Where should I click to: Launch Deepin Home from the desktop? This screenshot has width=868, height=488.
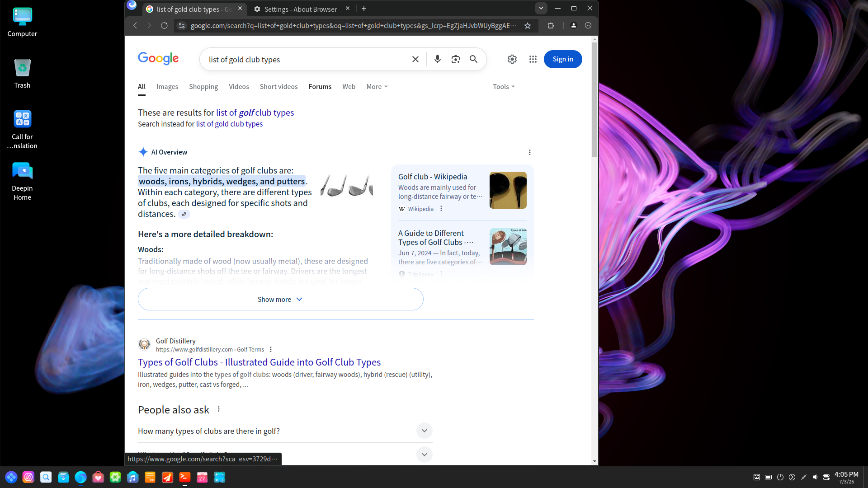[22, 181]
